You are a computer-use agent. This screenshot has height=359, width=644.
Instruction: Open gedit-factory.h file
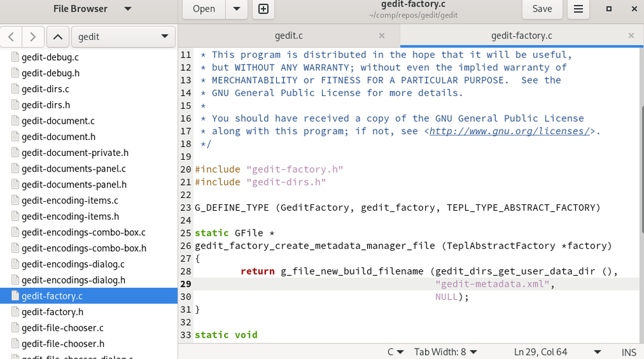coord(53,312)
